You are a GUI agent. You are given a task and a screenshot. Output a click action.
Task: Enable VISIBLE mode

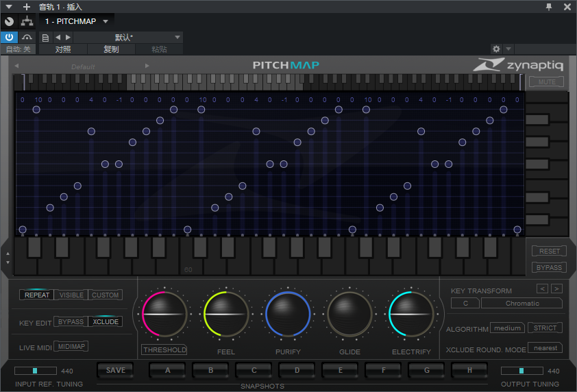pos(71,295)
